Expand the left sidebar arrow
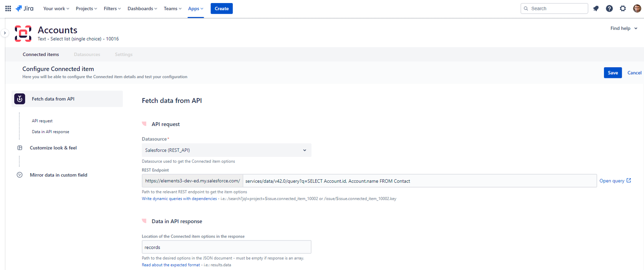This screenshot has height=270, width=644. click(5, 33)
